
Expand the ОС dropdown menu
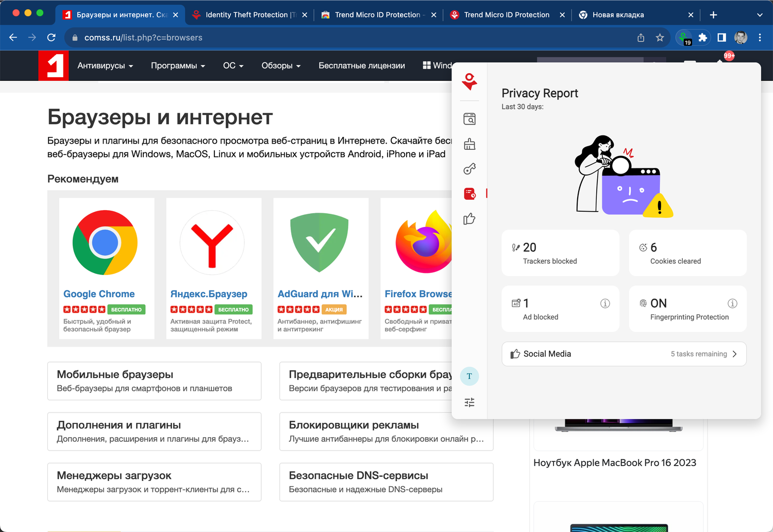[x=233, y=65]
